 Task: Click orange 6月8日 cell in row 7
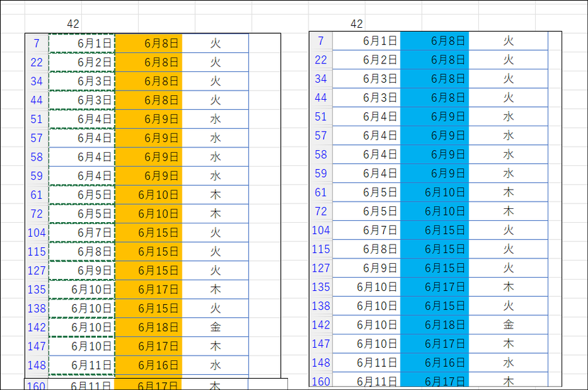[149, 44]
